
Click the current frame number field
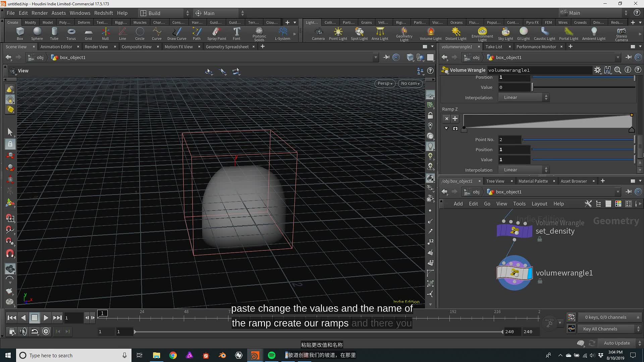(x=73, y=318)
